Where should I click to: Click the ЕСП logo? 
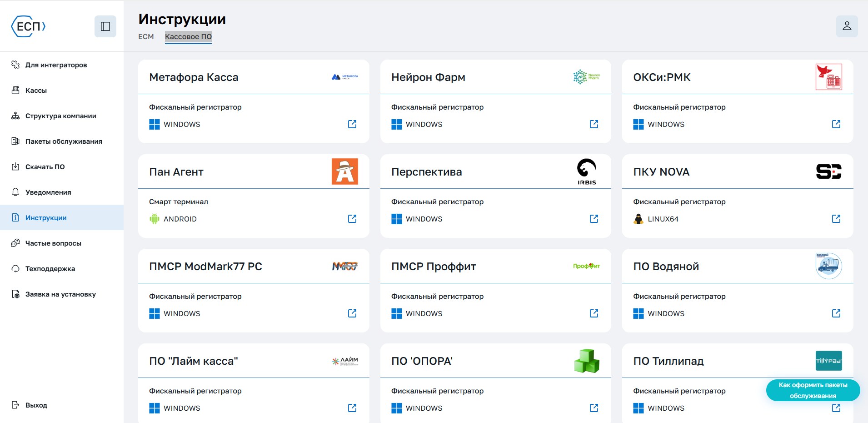tap(28, 26)
